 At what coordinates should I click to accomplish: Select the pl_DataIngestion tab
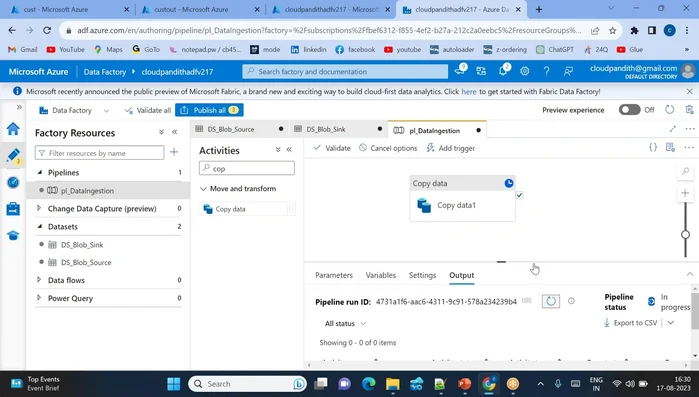click(x=437, y=130)
